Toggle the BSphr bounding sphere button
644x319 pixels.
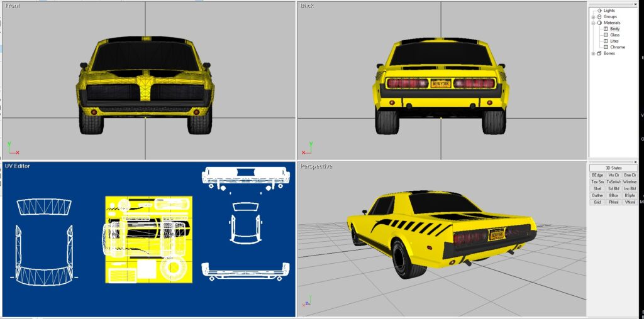(x=630, y=195)
